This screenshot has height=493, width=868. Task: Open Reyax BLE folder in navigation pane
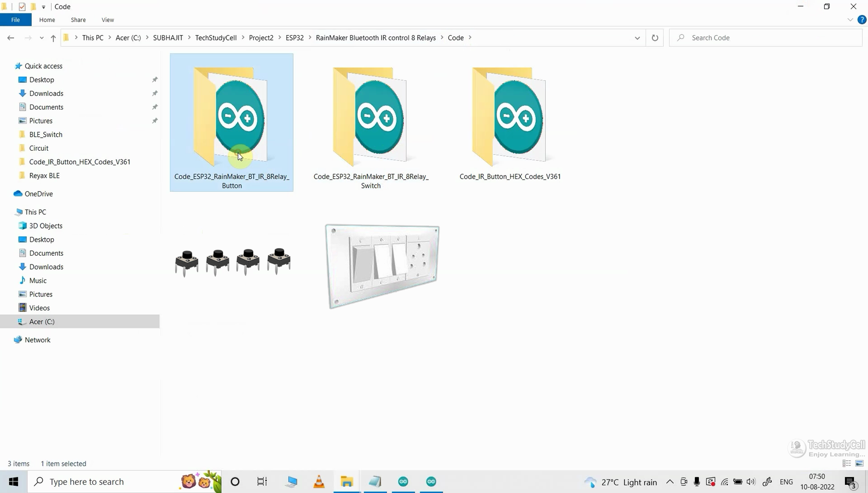point(44,176)
